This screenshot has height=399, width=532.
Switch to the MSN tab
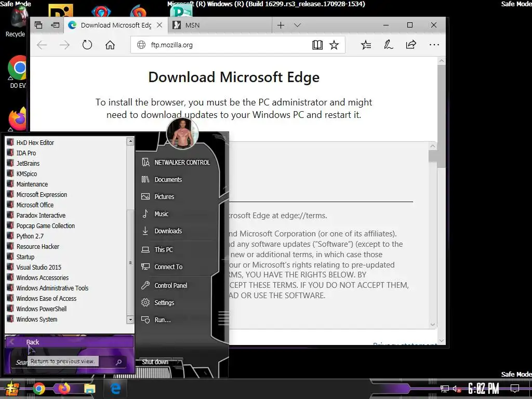tap(220, 25)
